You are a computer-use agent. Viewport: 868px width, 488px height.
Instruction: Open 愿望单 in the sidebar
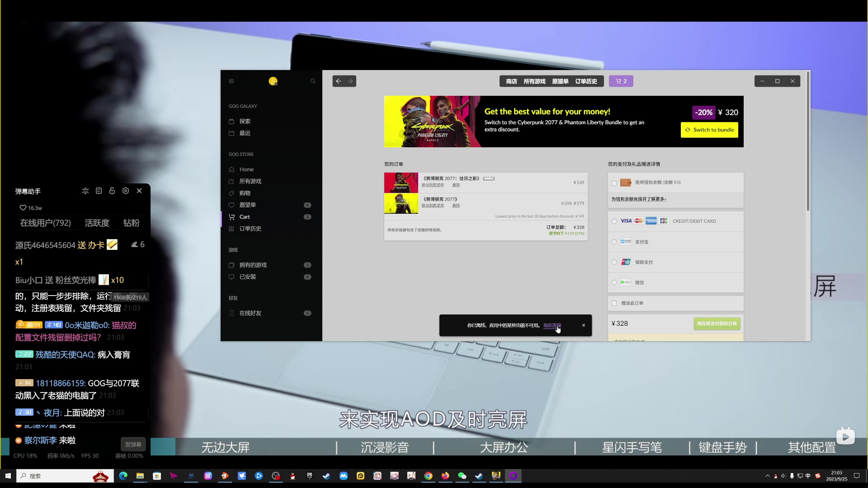[247, 205]
